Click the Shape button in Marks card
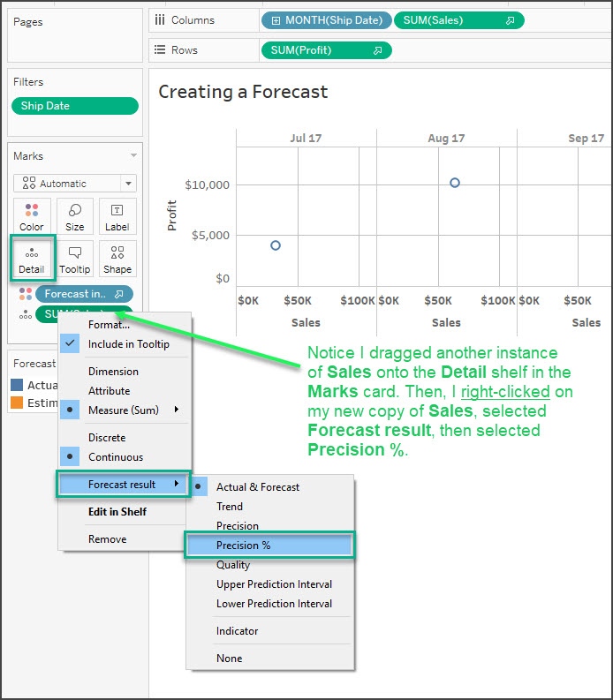The height and width of the screenshot is (700, 613). [117, 259]
